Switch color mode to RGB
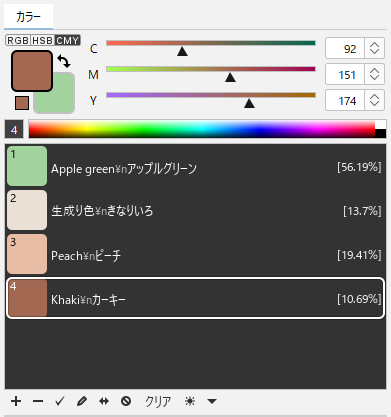The height and width of the screenshot is (417, 391). coord(18,40)
